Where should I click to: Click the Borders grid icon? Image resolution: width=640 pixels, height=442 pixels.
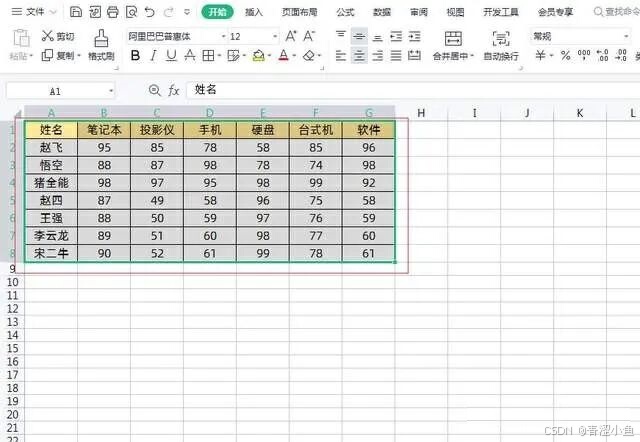point(208,55)
